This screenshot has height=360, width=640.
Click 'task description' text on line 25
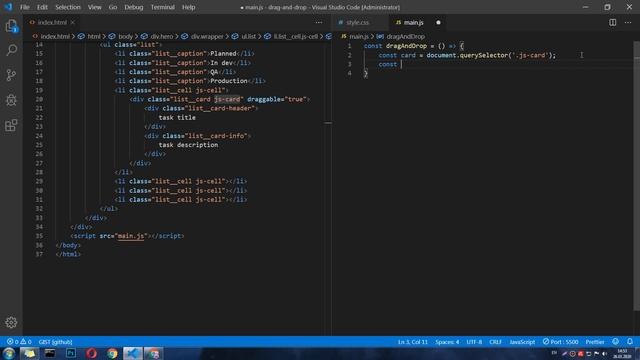click(x=188, y=145)
